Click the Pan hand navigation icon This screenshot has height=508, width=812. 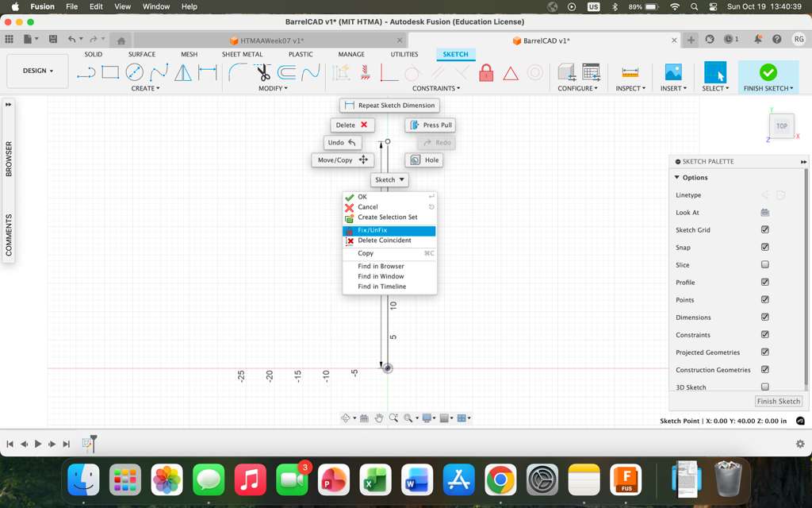pyautogui.click(x=379, y=418)
